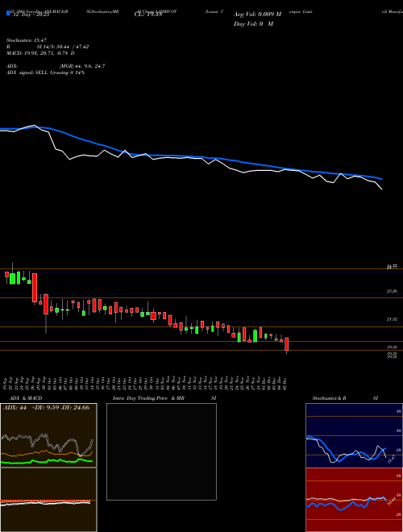
Task: Click the 'Stochastics: 15.47' readout
Action: tap(26, 40)
